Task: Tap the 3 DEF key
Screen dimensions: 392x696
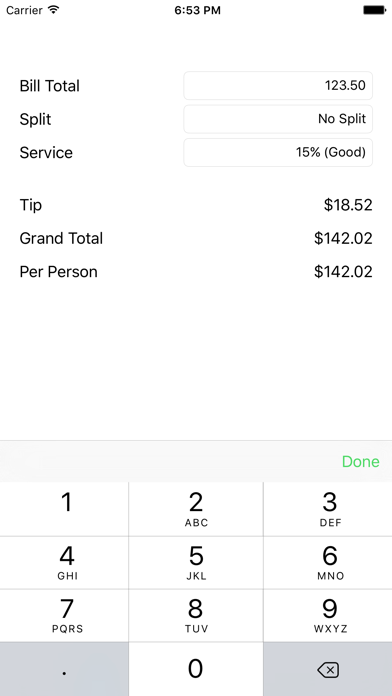Action: [x=328, y=509]
